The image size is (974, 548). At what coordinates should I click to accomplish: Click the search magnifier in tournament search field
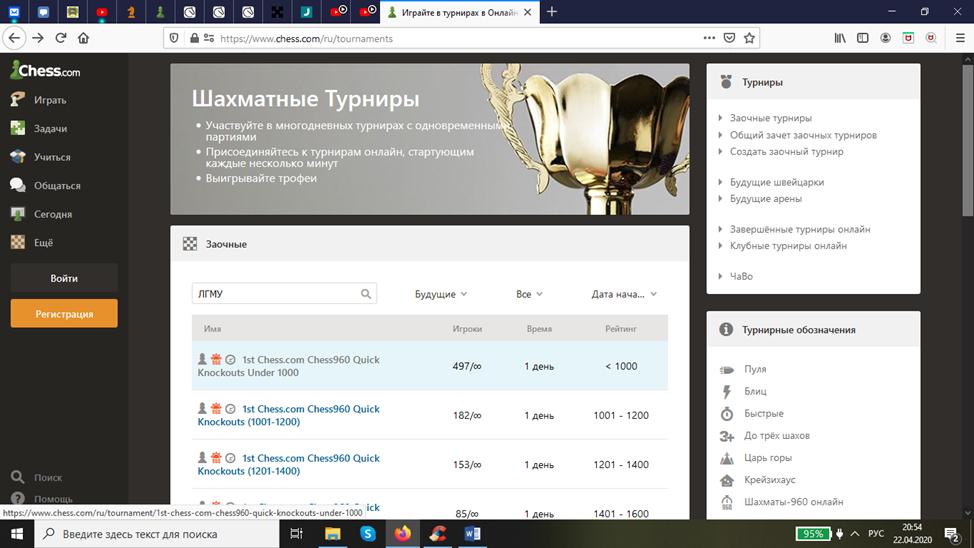pyautogui.click(x=366, y=294)
